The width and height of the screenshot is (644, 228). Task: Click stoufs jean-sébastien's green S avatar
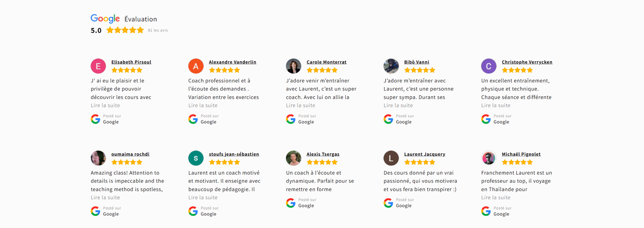pos(196,158)
